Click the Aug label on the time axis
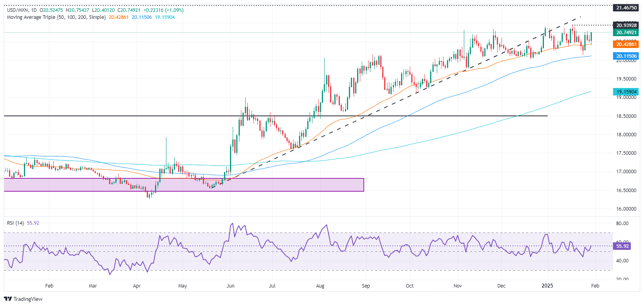Image resolution: width=644 pixels, height=306 pixels. pos(320,286)
